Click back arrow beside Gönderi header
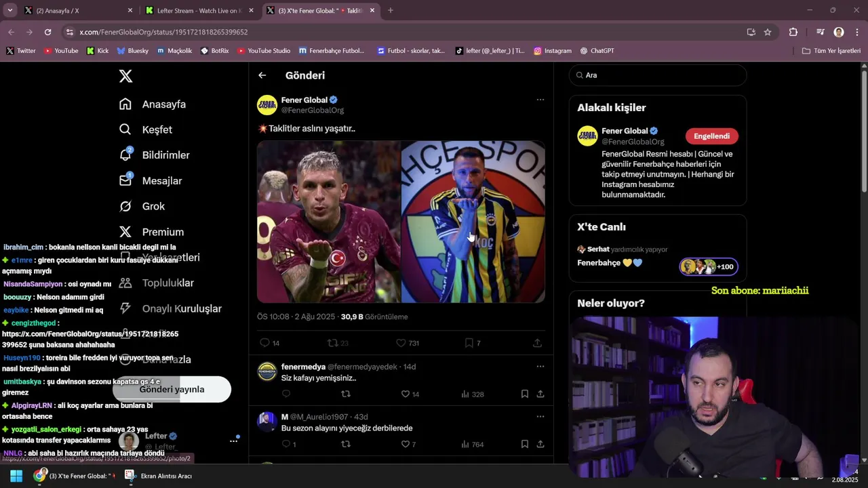 click(x=262, y=75)
